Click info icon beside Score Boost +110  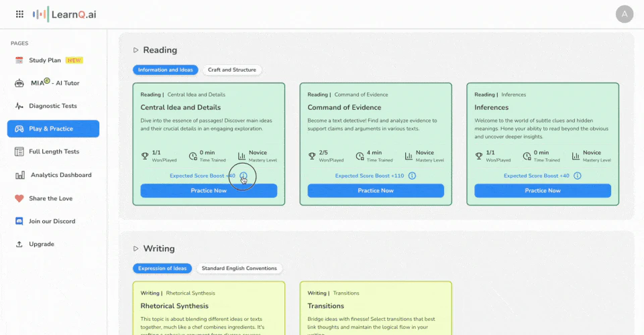[x=412, y=176]
